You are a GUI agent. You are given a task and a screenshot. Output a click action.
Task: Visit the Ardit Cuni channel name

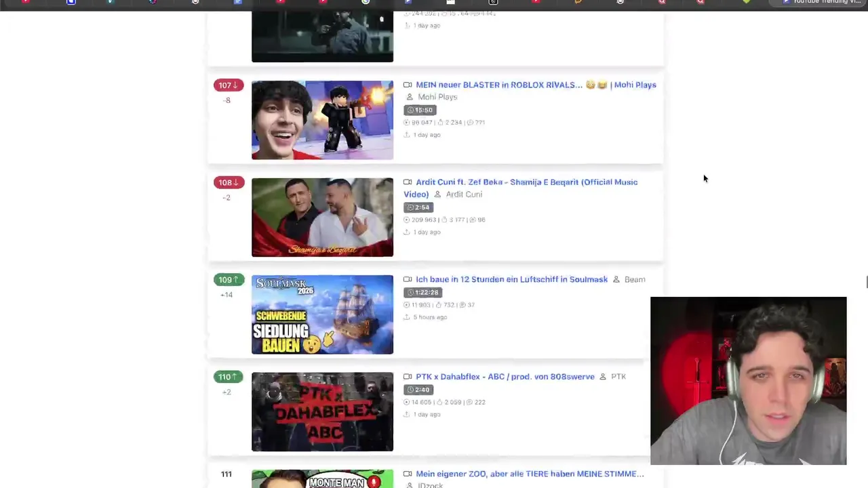464,195
